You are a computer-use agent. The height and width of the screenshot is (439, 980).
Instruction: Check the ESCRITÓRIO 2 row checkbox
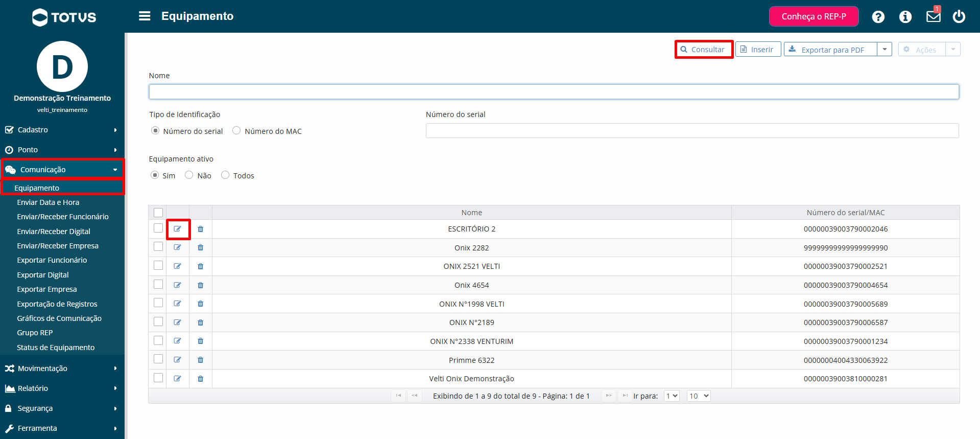coord(158,228)
